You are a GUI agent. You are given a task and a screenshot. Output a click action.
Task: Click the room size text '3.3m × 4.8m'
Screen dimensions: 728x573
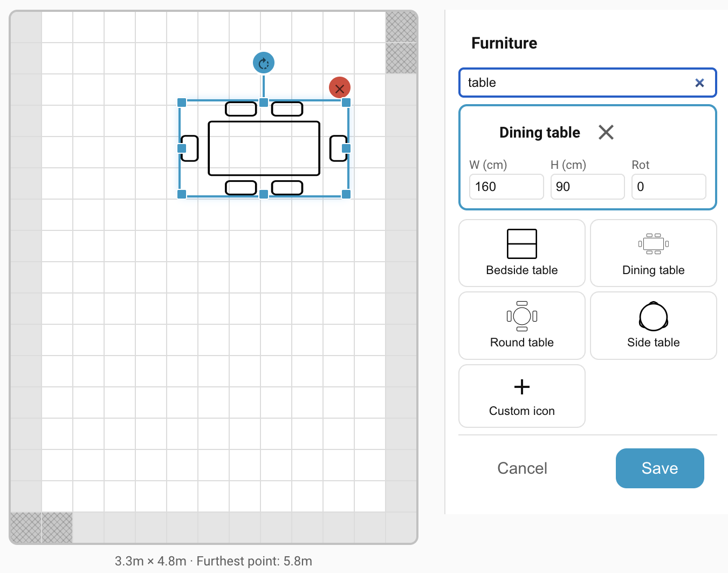coord(150,561)
